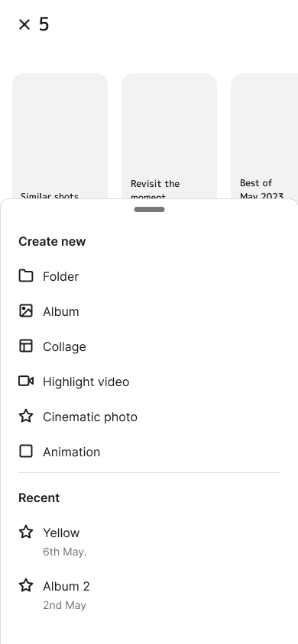Select the Animation option

coord(149,452)
